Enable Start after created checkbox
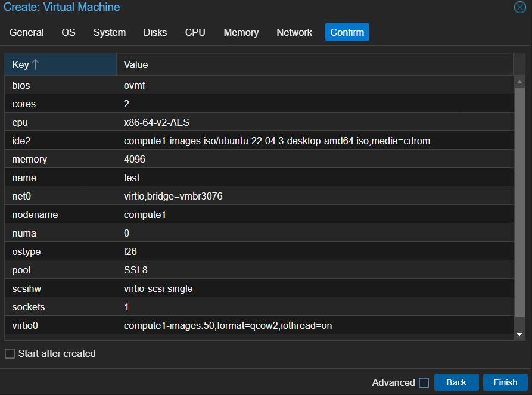Viewport: 532px width, 395px height. [x=10, y=354]
